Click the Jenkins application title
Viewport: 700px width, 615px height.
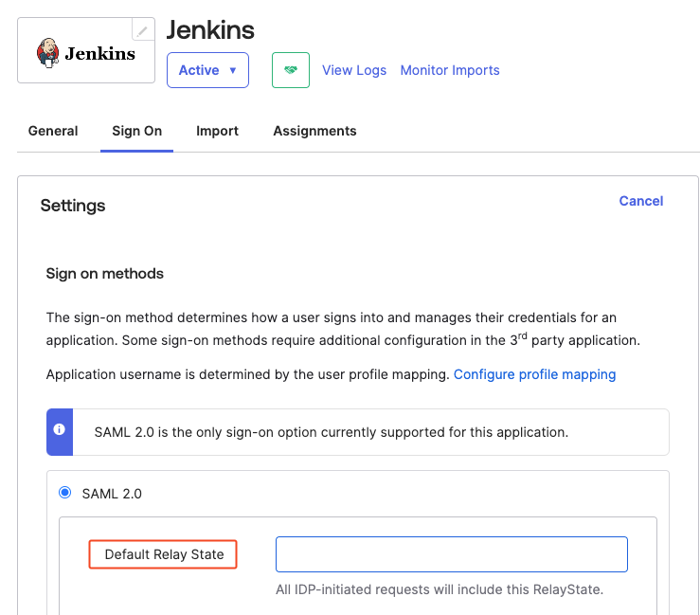(x=210, y=30)
